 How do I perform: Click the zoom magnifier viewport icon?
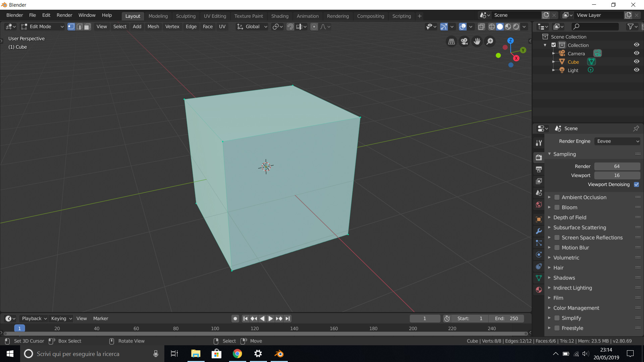[x=490, y=41]
